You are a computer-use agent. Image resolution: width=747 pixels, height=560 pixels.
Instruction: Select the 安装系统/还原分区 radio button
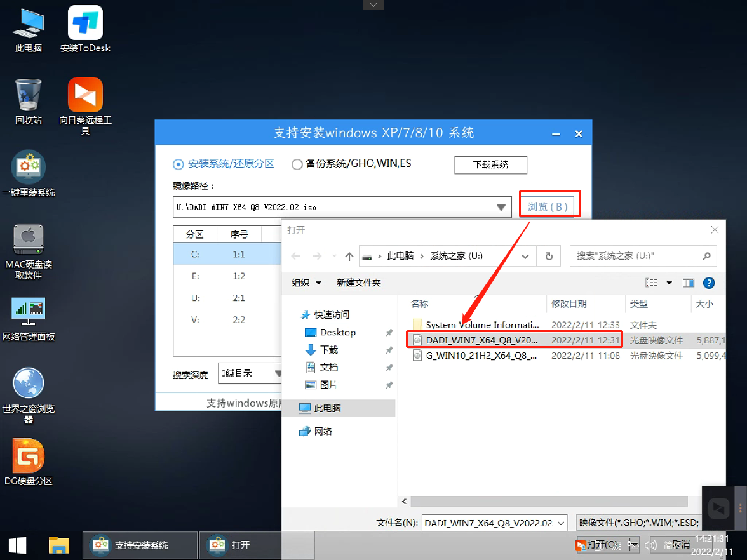pyautogui.click(x=178, y=164)
